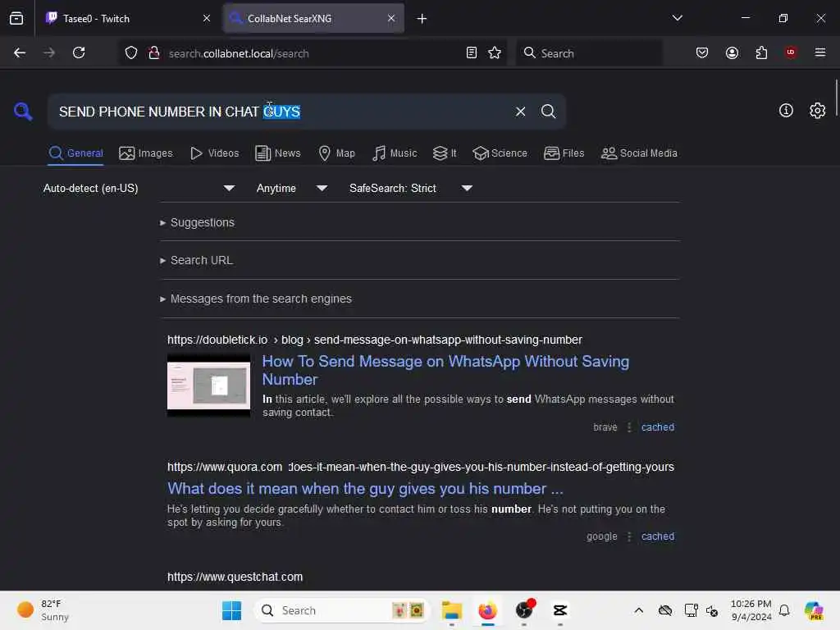
Task: Open a new tab with plus button
Action: 422,19
